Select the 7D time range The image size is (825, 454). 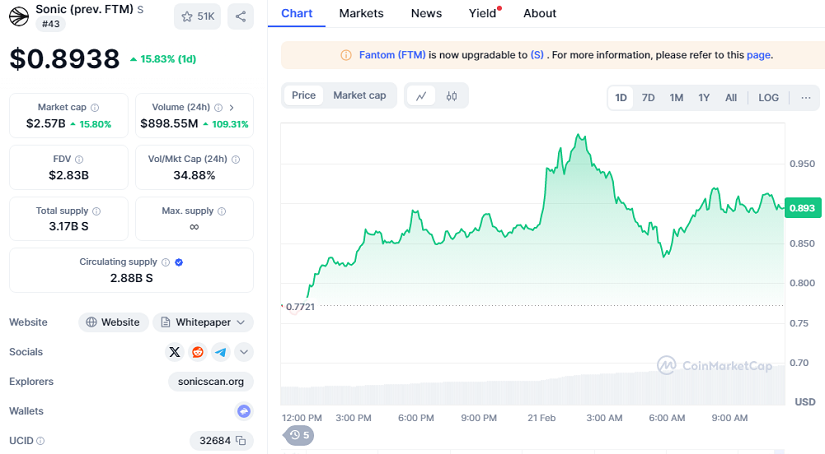tap(648, 97)
